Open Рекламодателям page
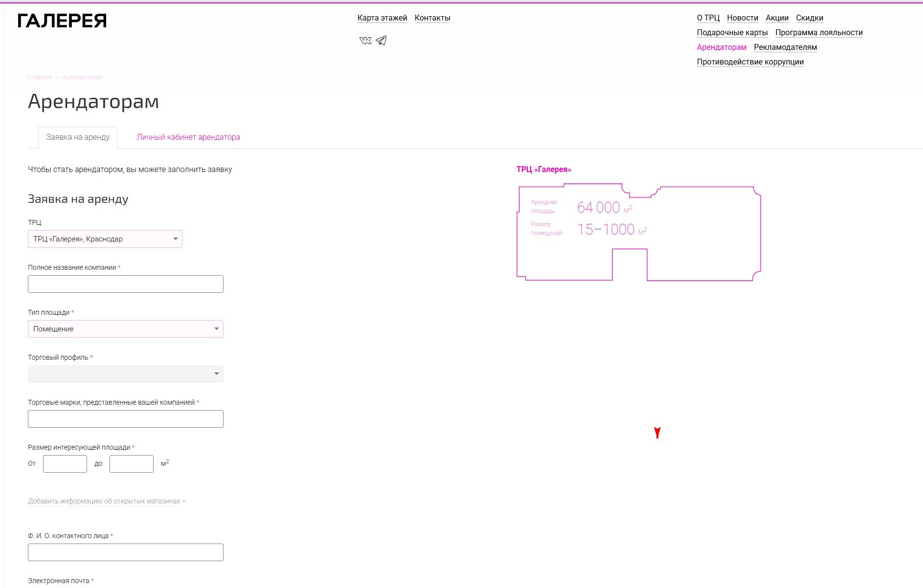 tap(786, 47)
